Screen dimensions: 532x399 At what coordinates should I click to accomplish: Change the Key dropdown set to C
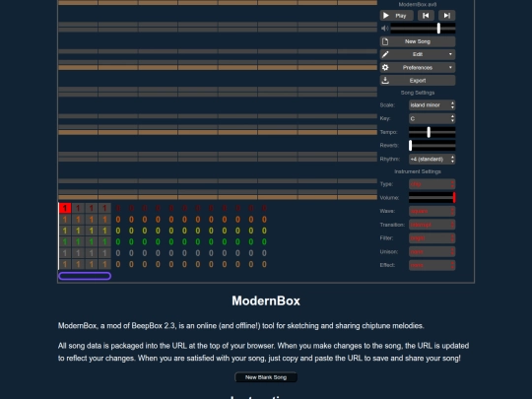(x=432, y=119)
